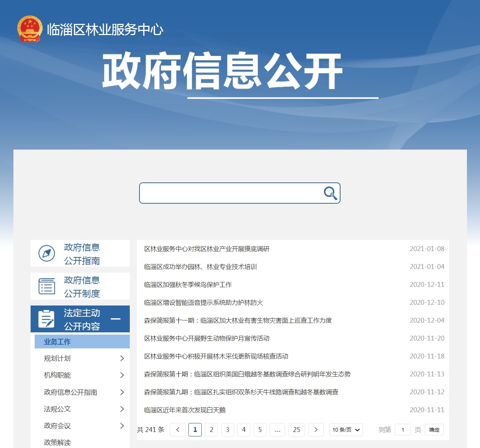This screenshot has width=480, height=448.
Task: Collapse the 法定主动公开内容 section
Action: pos(116,319)
